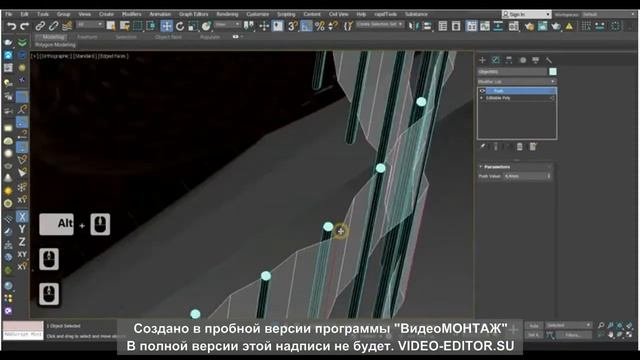Screen dimensions: 640x360
Task: Open the Workspaces Default dropdown
Action: pyautogui.click(x=608, y=14)
